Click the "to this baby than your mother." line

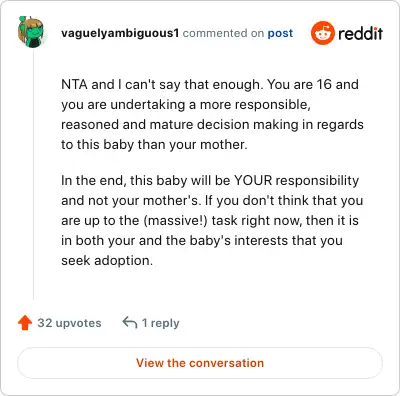154,145
